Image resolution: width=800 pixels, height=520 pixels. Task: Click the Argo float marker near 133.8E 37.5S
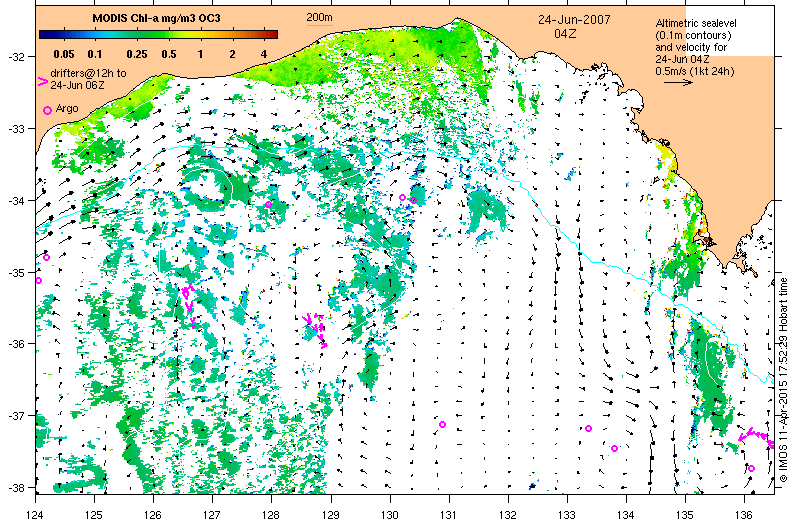614,449
